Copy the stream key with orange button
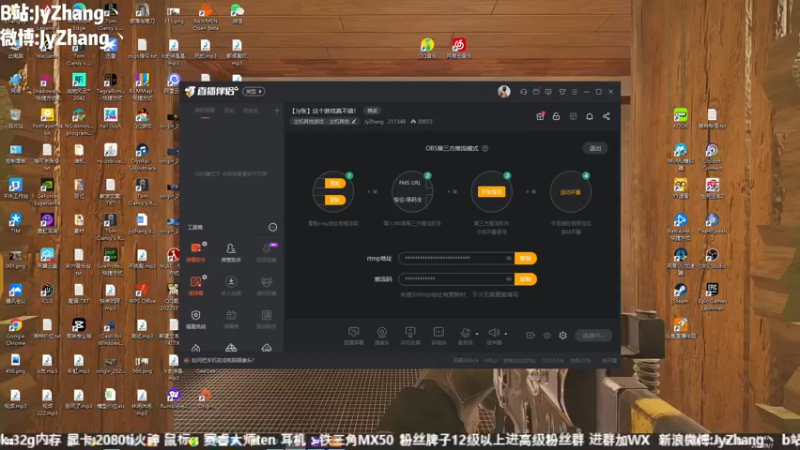 pos(526,279)
